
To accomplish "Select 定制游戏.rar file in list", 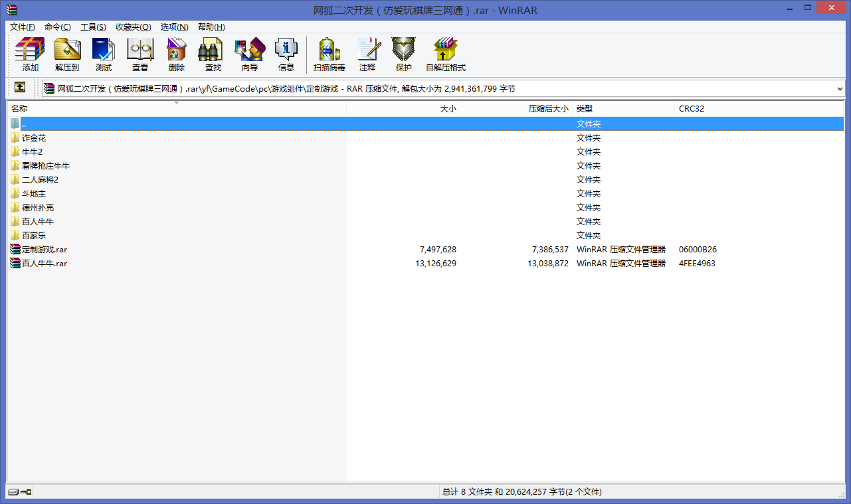I will click(44, 250).
